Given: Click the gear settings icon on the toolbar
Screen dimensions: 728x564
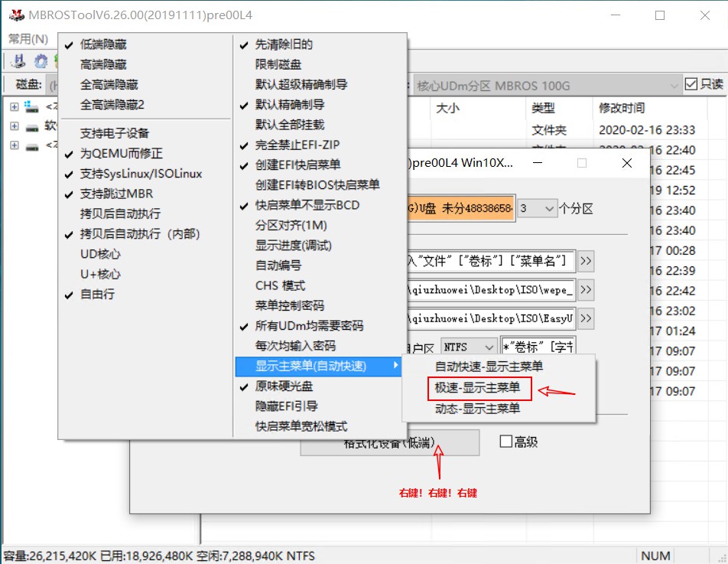Looking at the screenshot, I should pyautogui.click(x=41, y=61).
